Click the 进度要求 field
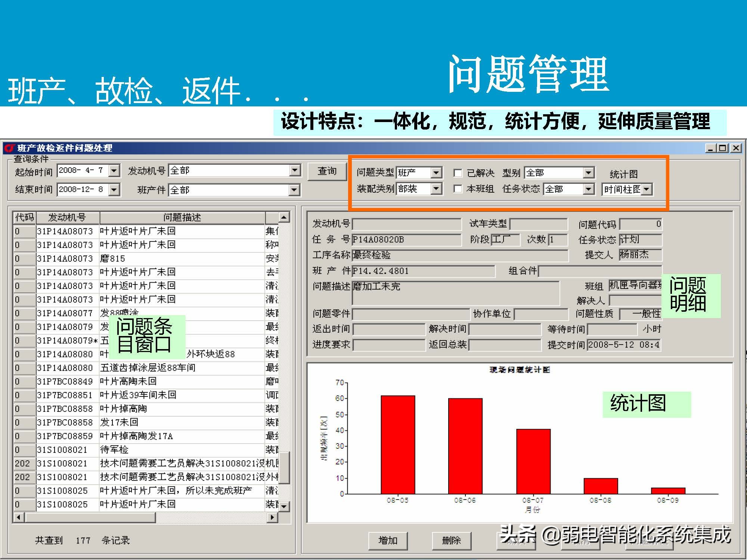This screenshot has width=747, height=560. [x=389, y=345]
